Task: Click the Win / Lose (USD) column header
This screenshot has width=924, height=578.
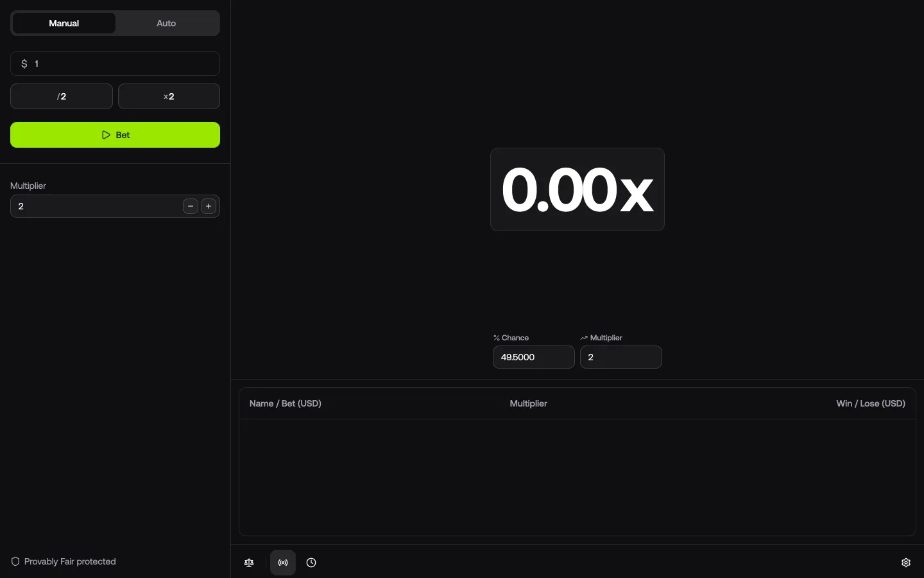Action: [871, 403]
